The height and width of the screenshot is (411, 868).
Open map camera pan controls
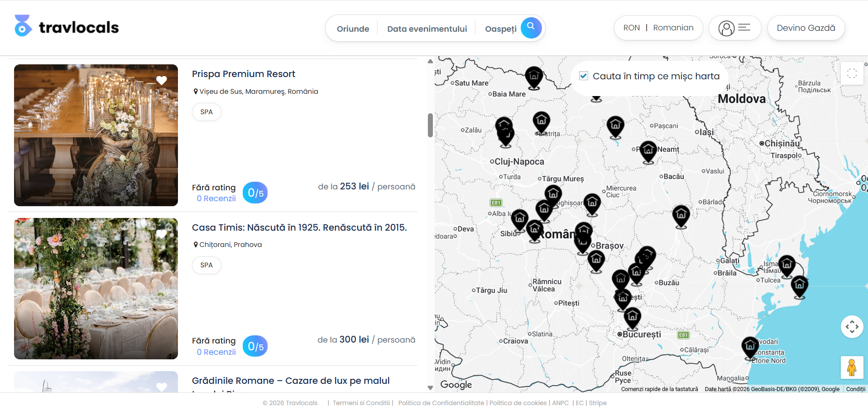[852, 327]
